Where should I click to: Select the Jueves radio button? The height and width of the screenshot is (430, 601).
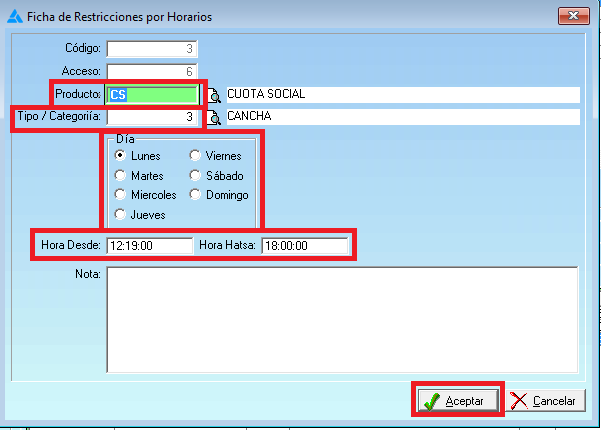(120, 214)
